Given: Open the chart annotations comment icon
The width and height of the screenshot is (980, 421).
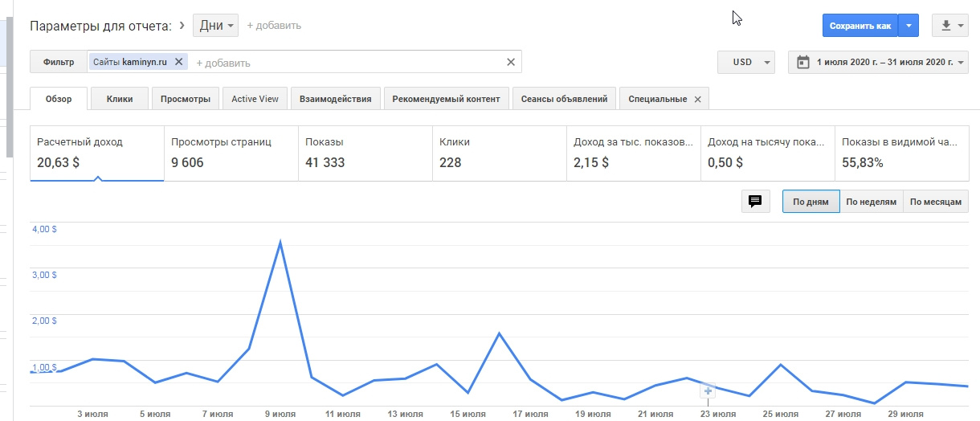Looking at the screenshot, I should pyautogui.click(x=755, y=202).
